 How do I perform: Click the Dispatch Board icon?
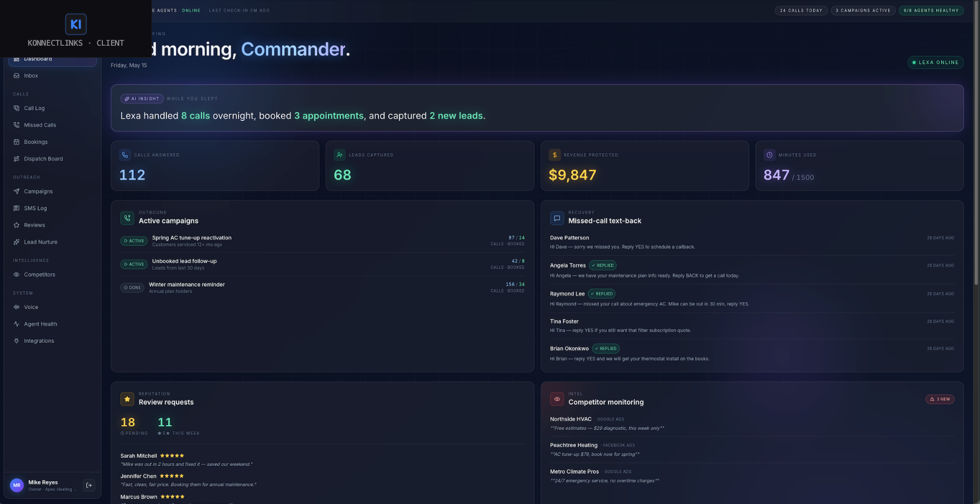(x=16, y=159)
